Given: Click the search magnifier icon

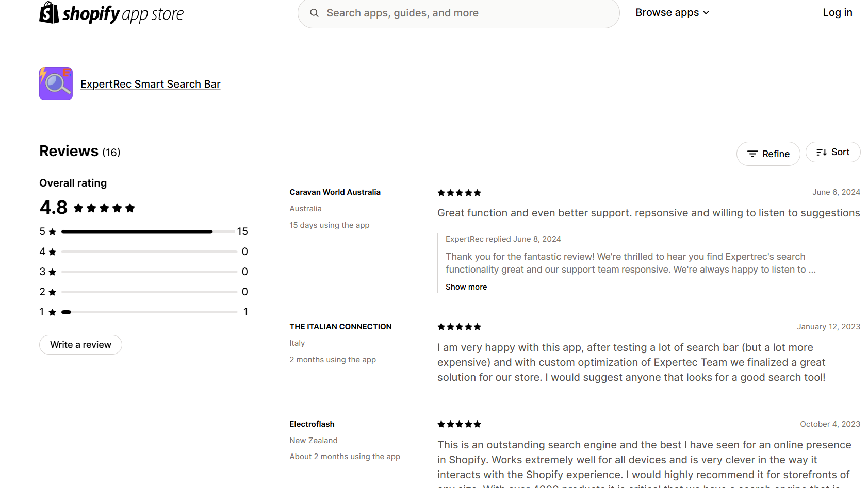Looking at the screenshot, I should coord(314,13).
